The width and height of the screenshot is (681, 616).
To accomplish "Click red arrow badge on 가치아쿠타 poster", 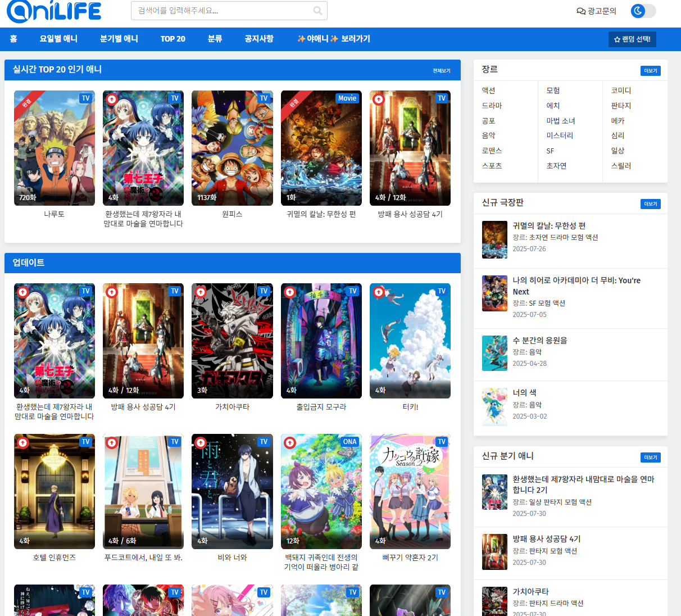I will click(201, 292).
